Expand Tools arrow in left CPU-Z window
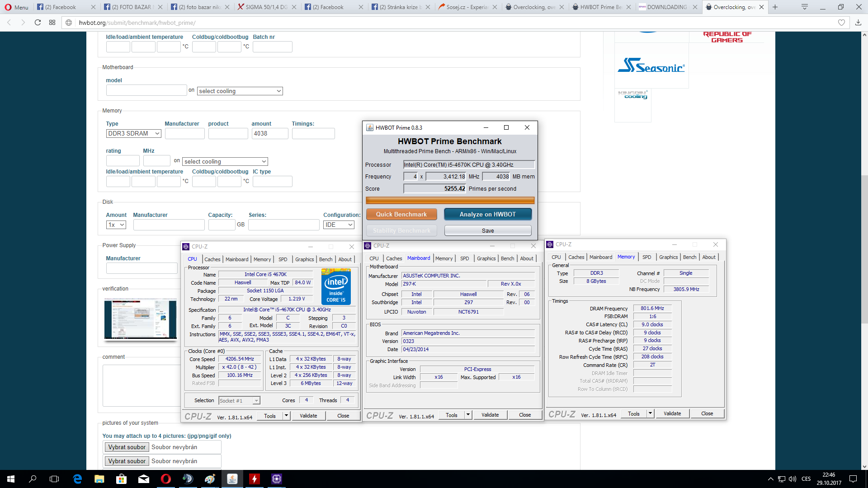 tap(286, 416)
